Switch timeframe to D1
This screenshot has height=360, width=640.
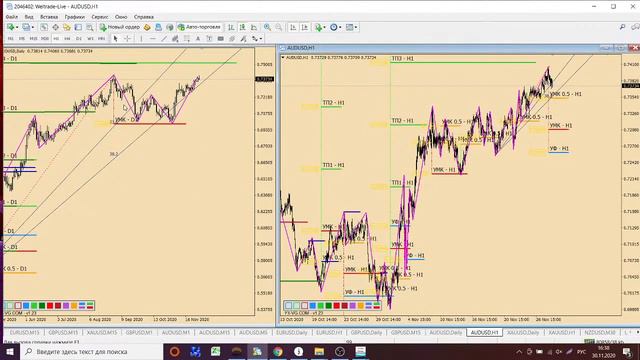(79, 38)
